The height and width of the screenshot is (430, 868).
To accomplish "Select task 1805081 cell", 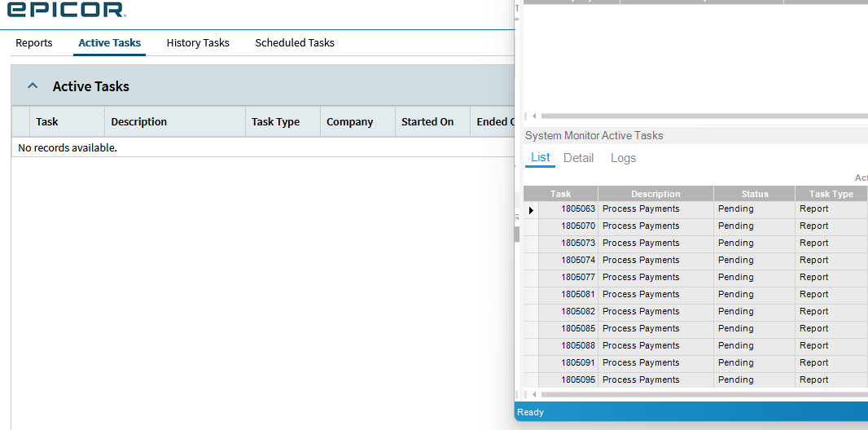I will (x=568, y=295).
